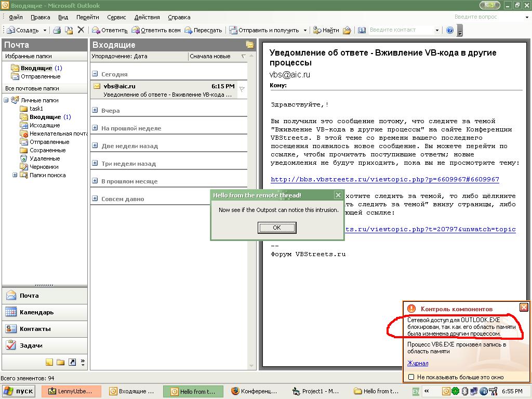
Task: Open the Файл menu
Action: click(16, 17)
